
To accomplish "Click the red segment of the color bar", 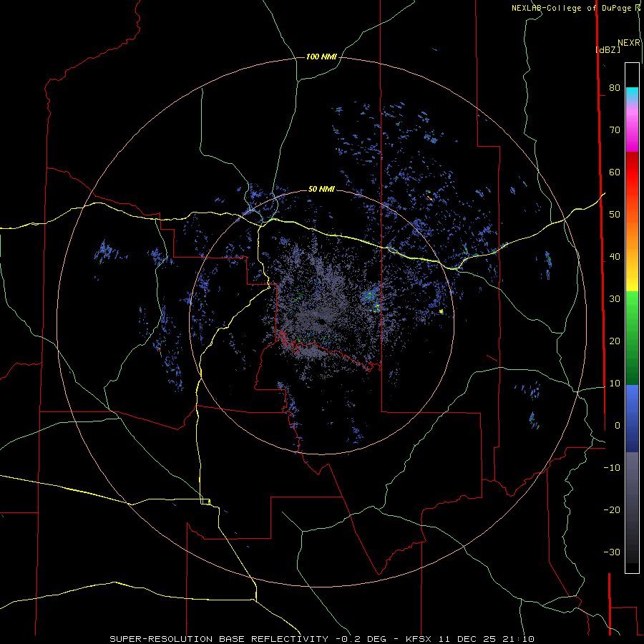I will [x=632, y=172].
